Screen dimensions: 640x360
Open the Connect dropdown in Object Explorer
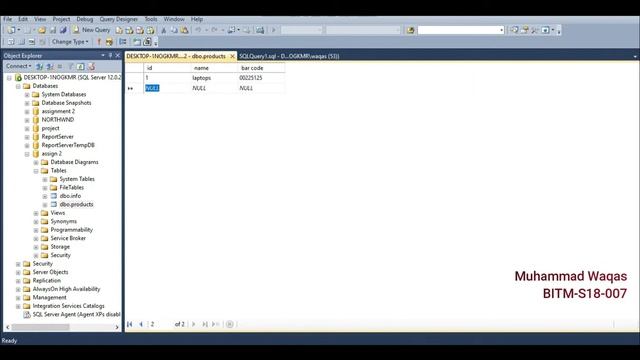18,66
